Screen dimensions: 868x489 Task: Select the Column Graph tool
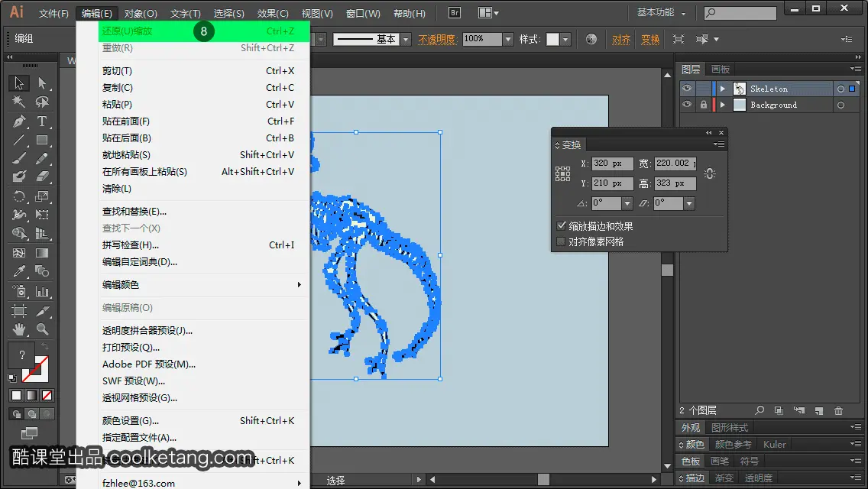coord(42,291)
